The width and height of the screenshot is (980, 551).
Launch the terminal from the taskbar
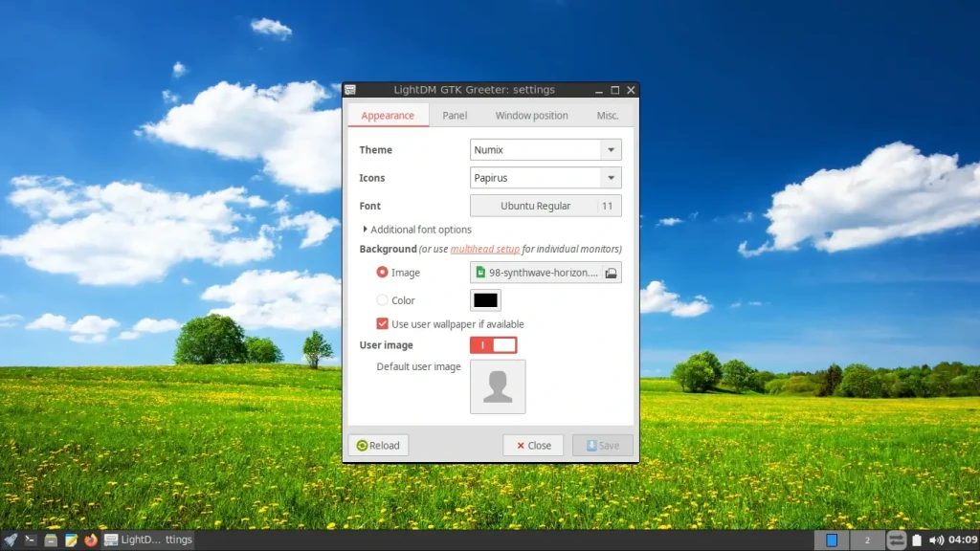click(30, 540)
